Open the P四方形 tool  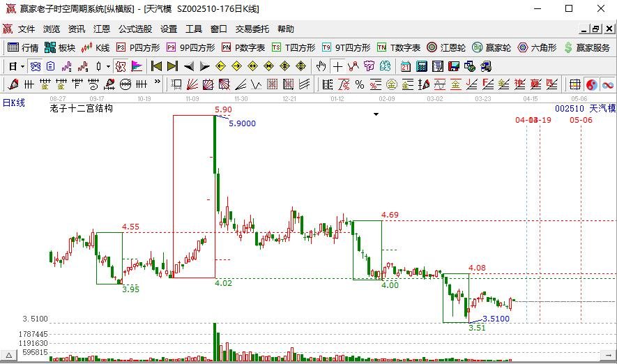click(138, 47)
